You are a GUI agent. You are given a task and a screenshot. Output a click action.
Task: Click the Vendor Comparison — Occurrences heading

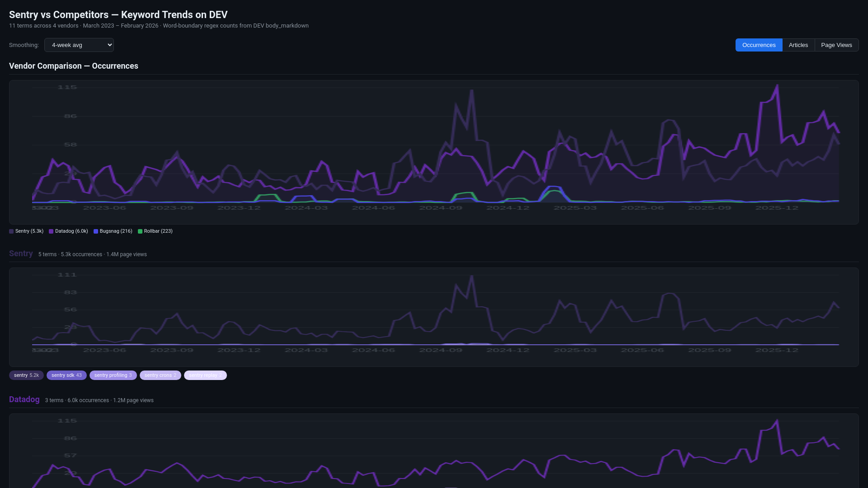point(74,66)
